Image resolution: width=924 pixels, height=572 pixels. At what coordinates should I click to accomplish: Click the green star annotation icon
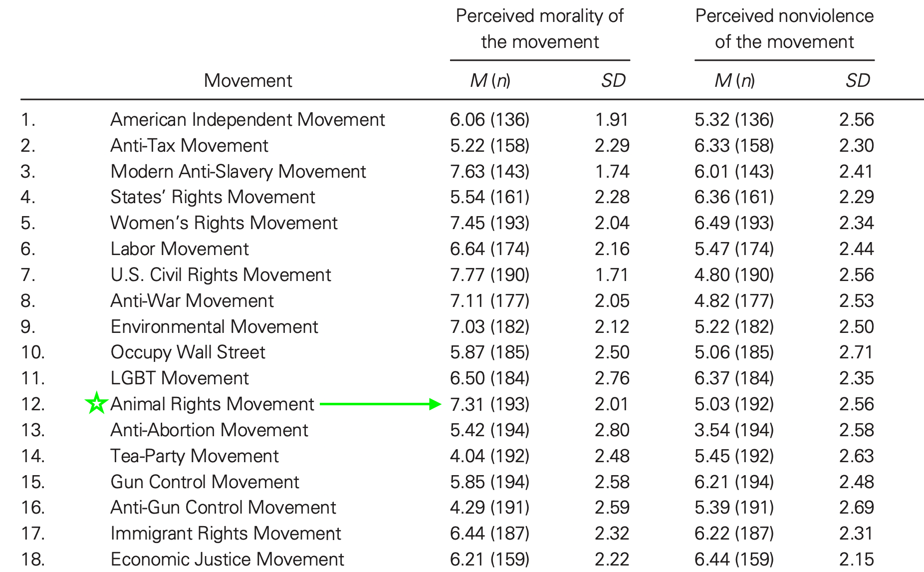pos(96,403)
